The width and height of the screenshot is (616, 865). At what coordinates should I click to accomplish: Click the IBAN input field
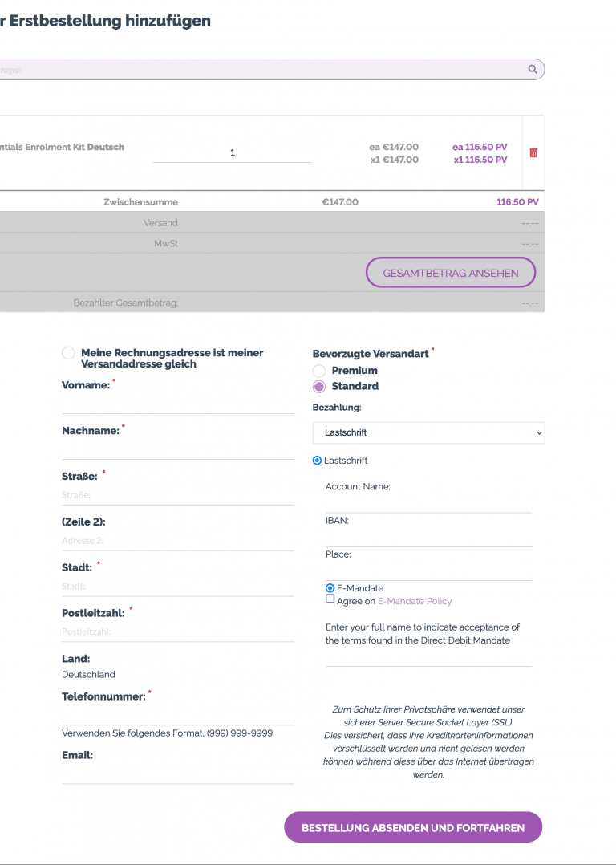[x=428, y=537]
